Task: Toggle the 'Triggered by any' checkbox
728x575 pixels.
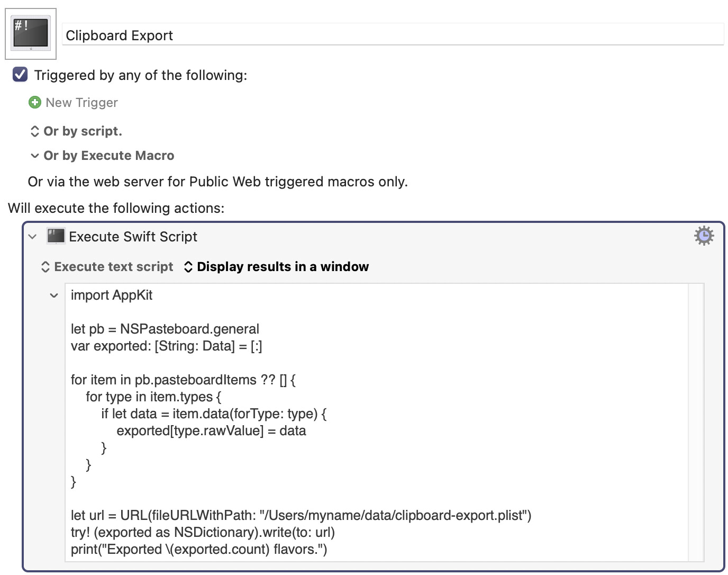Action: click(x=20, y=75)
